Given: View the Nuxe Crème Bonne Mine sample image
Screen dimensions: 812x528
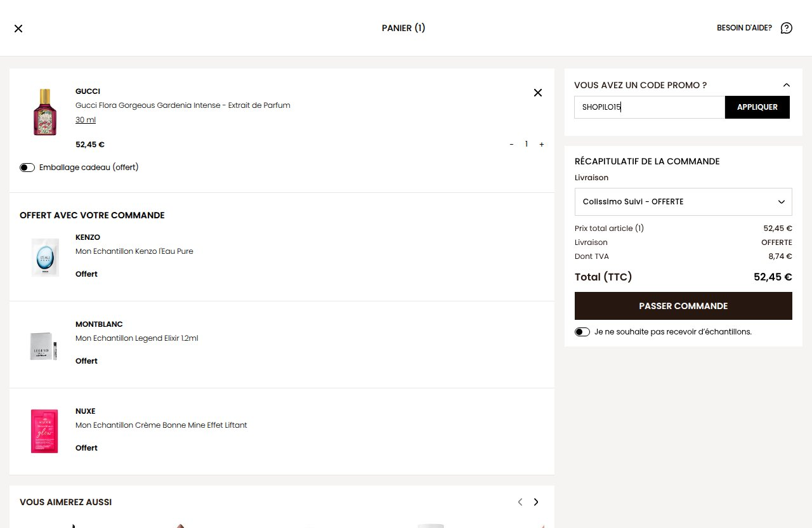Looking at the screenshot, I should pyautogui.click(x=44, y=431).
